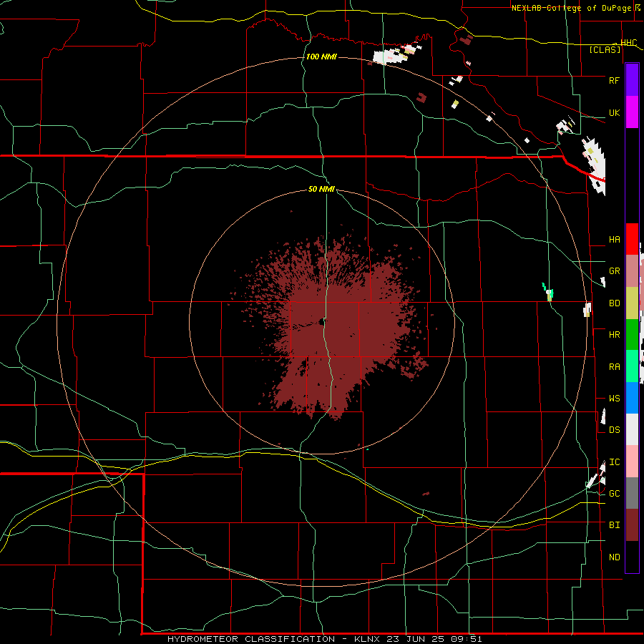Click the 'HYDROMETEOR CLASSIFICATION - KLNX' title text

pyautogui.click(x=275, y=639)
